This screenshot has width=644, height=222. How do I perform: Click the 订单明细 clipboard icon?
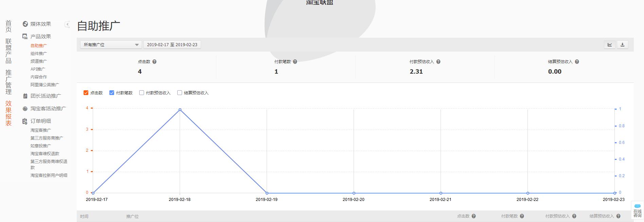point(25,121)
